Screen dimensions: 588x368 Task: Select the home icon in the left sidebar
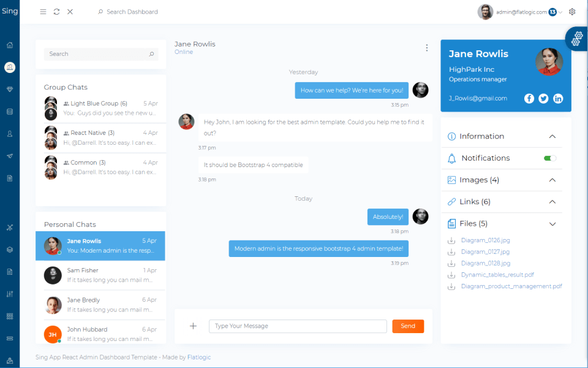pos(9,45)
